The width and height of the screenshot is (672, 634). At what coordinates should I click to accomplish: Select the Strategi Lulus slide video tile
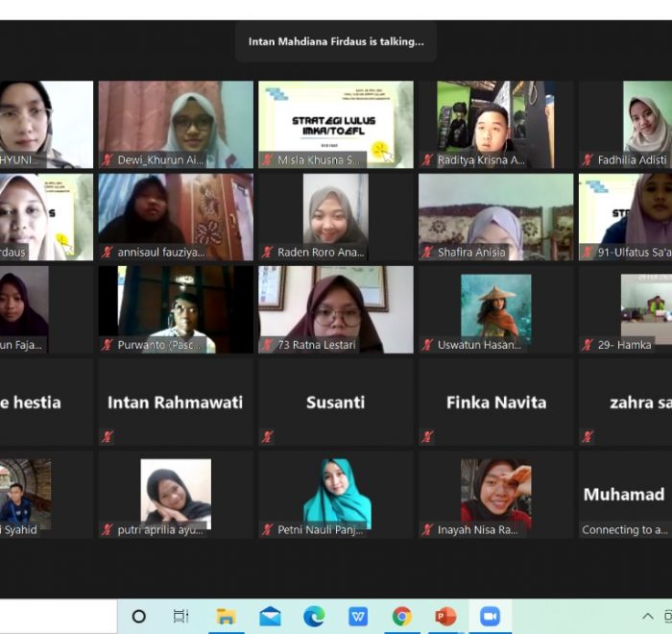[x=335, y=124]
